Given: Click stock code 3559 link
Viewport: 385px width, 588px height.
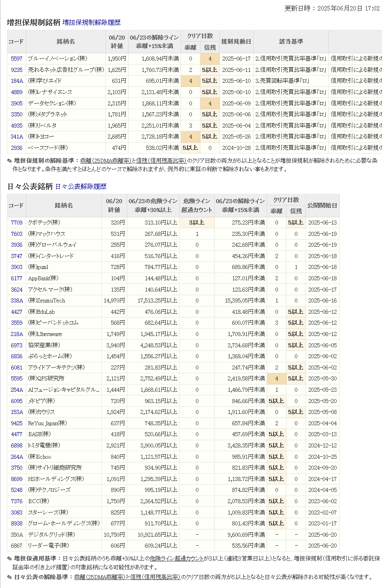Looking at the screenshot, I should pyautogui.click(x=17, y=323).
